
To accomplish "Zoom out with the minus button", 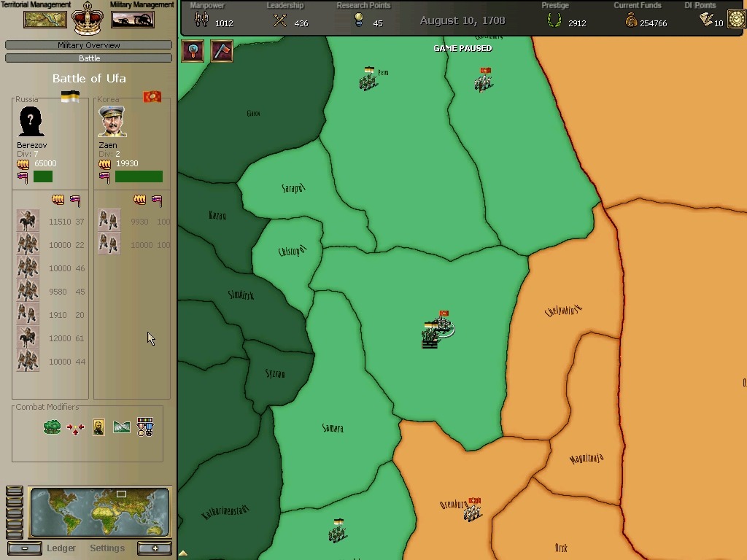I will click(24, 548).
